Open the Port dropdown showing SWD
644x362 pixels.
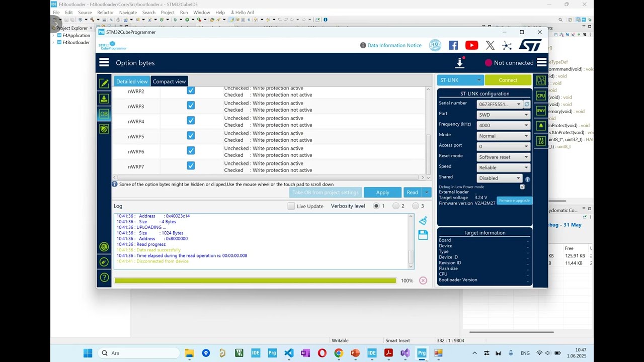pos(504,115)
